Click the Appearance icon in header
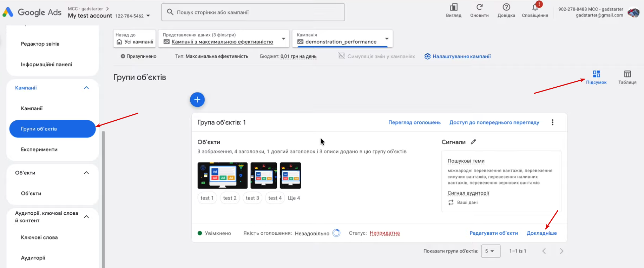 click(x=454, y=7)
